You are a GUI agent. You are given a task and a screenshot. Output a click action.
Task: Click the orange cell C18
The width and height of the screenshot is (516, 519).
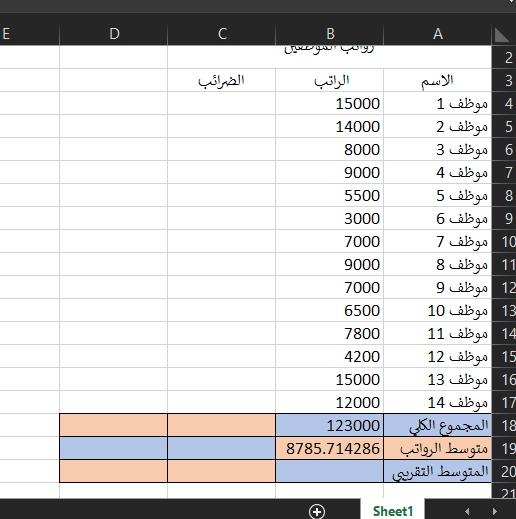(222, 425)
